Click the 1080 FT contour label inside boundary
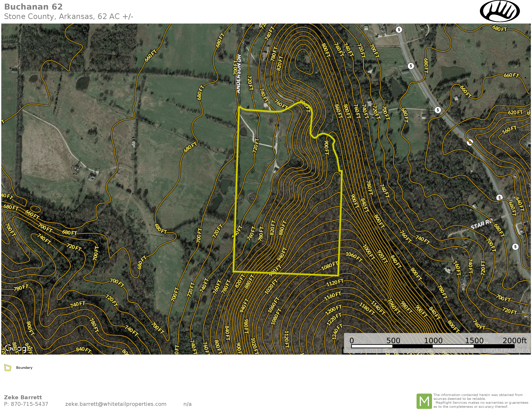Viewport: 532px width, 411px height. click(x=330, y=266)
